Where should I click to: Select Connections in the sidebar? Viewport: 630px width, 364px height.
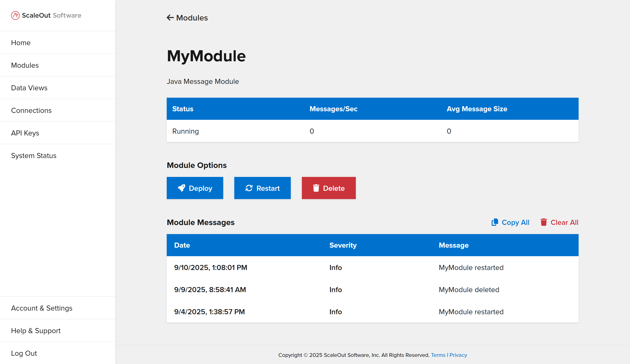point(58,110)
